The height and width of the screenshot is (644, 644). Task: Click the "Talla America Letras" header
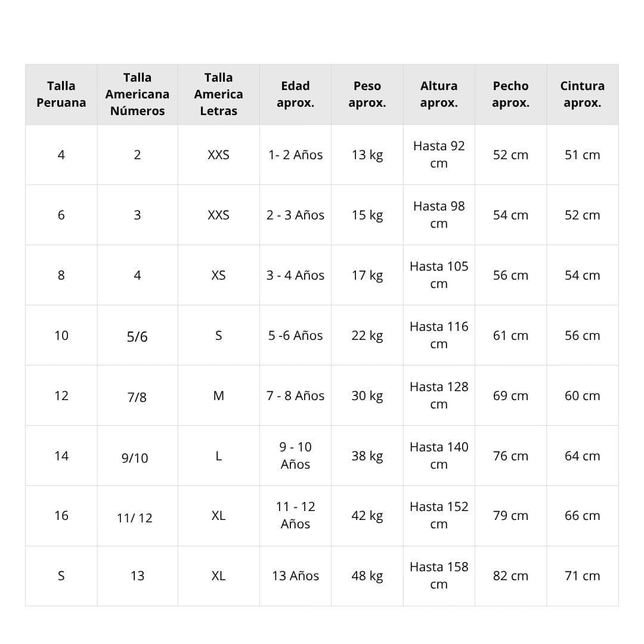218,94
